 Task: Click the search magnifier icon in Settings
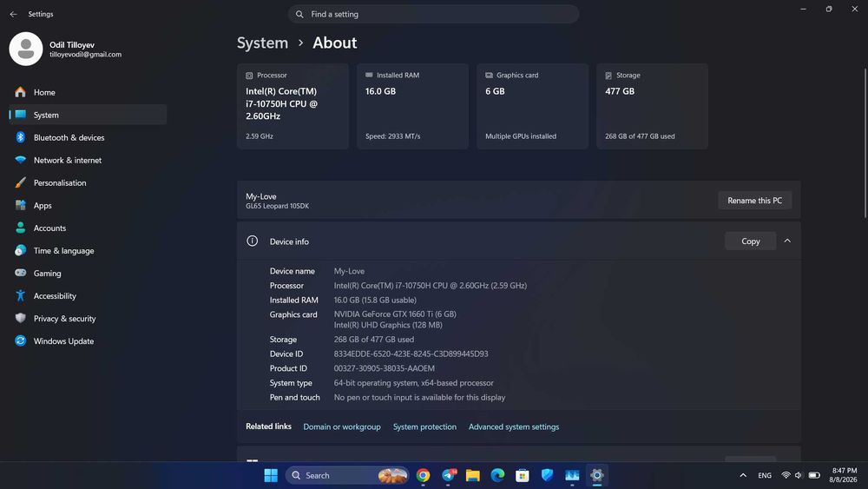(x=299, y=14)
